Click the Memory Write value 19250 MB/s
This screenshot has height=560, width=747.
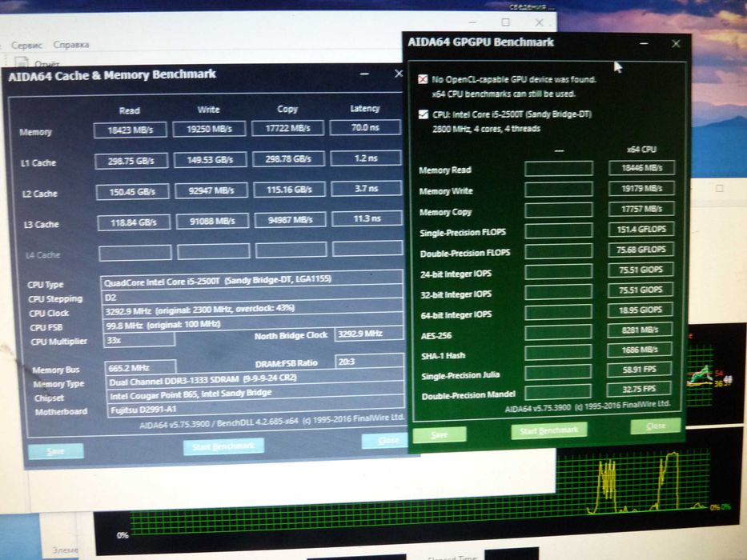pyautogui.click(x=209, y=129)
